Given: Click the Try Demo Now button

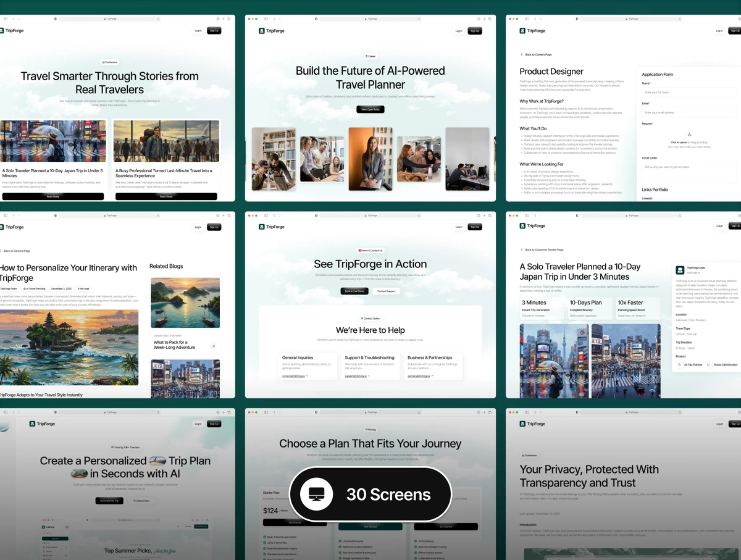Looking at the screenshot, I should (141, 501).
